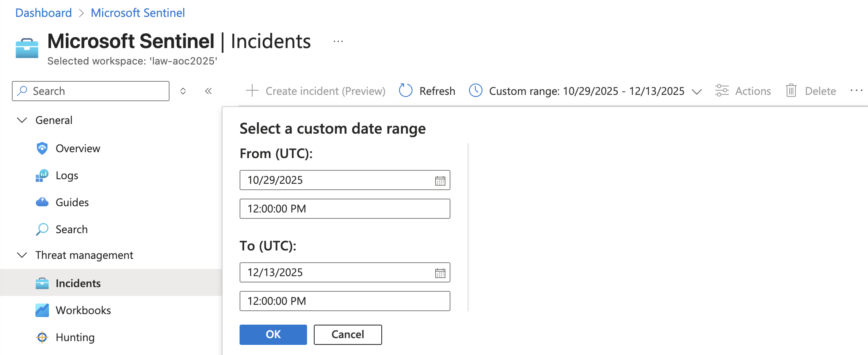The image size is (868, 355).
Task: Collapse the Threat management section
Action: 22,255
